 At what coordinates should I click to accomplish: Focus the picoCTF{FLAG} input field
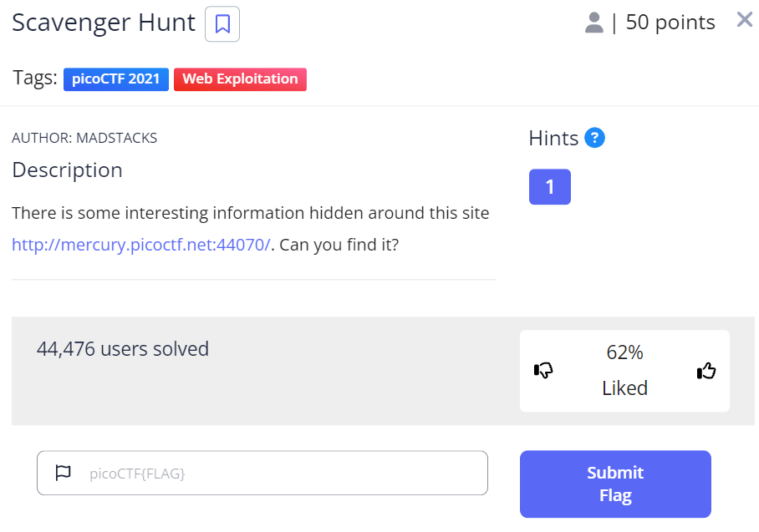point(262,473)
